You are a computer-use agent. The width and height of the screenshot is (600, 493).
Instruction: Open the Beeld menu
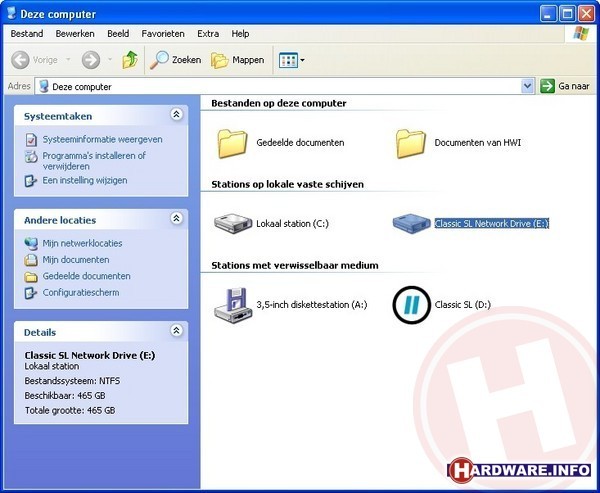[x=118, y=34]
